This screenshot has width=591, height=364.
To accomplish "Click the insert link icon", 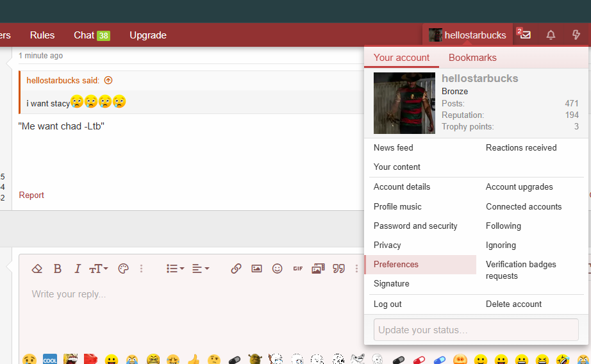I will (x=236, y=269).
